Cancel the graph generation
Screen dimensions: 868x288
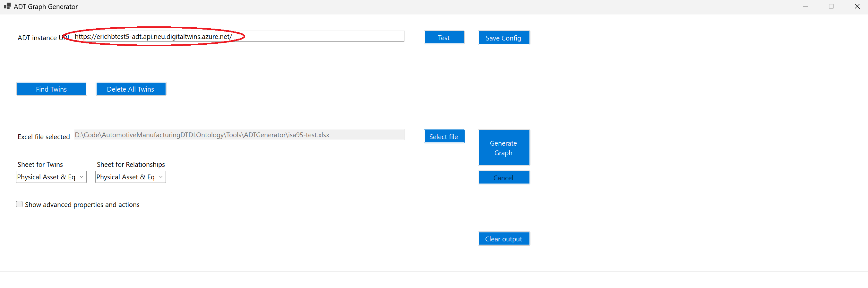(x=503, y=178)
